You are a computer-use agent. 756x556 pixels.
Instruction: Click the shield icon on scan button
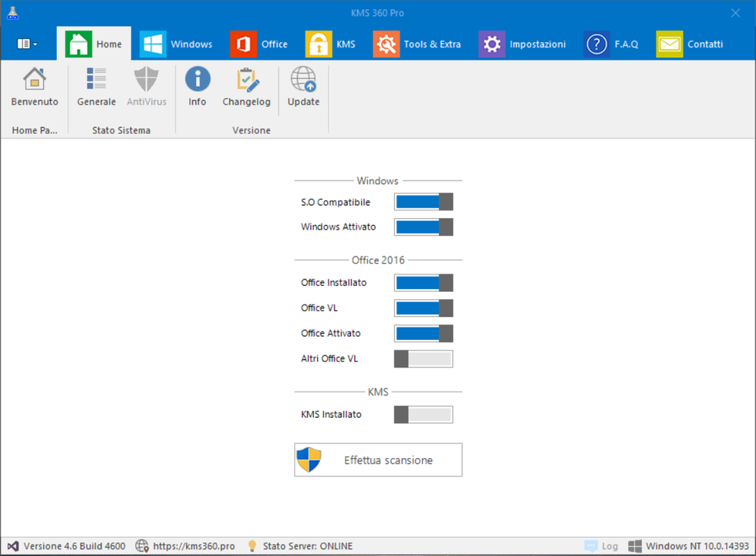point(309,459)
